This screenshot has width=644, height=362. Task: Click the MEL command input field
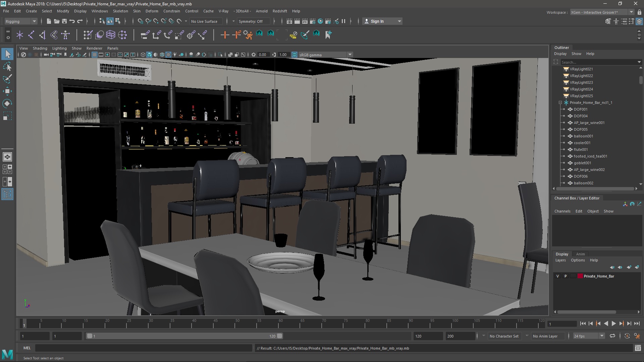click(x=144, y=348)
